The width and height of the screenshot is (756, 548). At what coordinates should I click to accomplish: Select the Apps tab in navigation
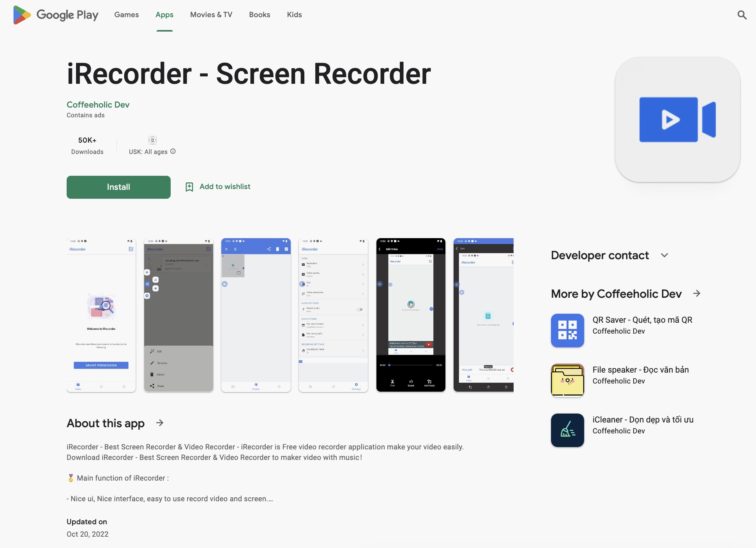(x=164, y=14)
